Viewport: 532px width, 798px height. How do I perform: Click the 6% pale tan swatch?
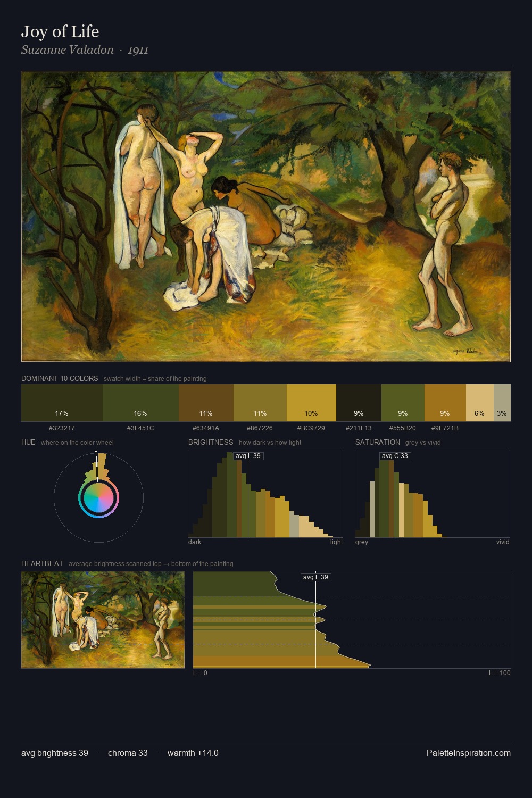pos(480,403)
